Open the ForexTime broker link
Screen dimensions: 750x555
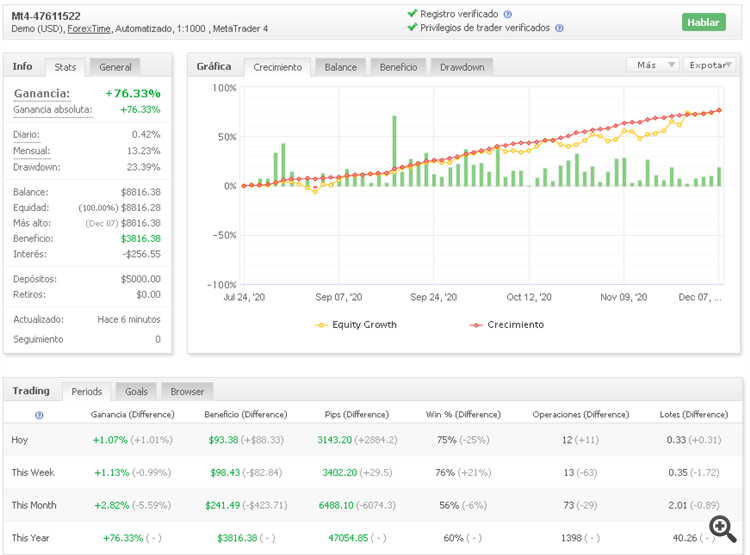click(89, 29)
